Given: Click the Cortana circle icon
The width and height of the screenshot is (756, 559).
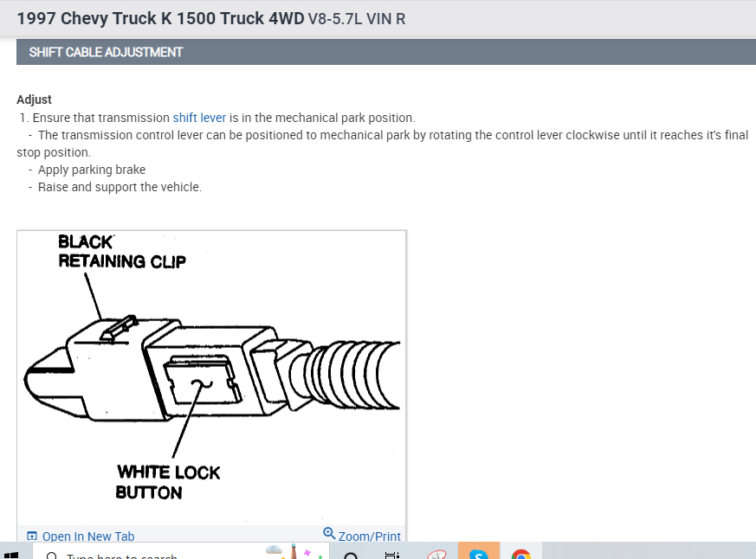Looking at the screenshot, I should pos(351,556).
